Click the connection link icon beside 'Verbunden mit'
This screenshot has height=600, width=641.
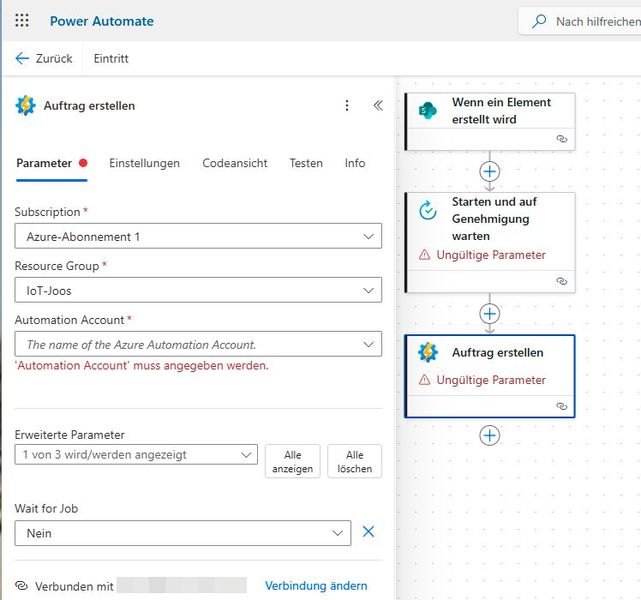coord(21,586)
